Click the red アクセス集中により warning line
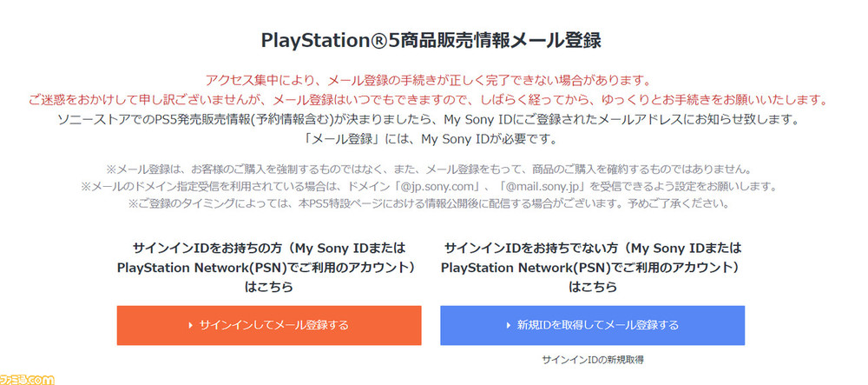This screenshot has height=385, width=868. point(427,81)
